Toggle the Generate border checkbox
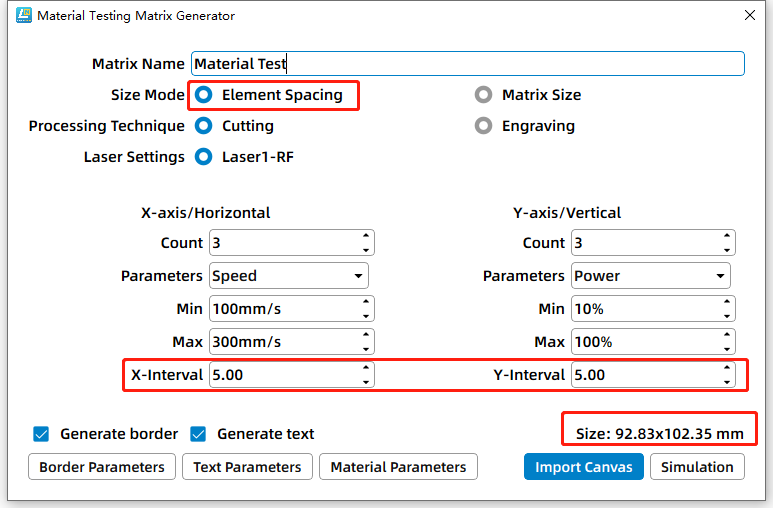The height and width of the screenshot is (508, 773). [41, 434]
